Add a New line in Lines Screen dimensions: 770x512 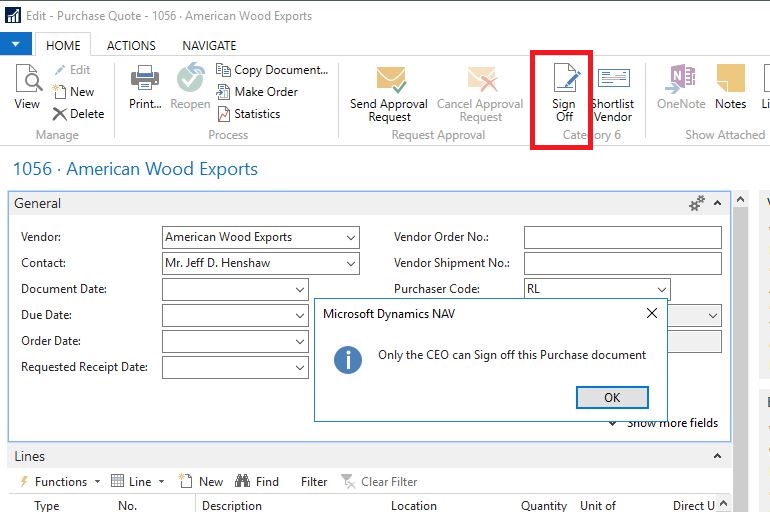pyautogui.click(x=201, y=482)
